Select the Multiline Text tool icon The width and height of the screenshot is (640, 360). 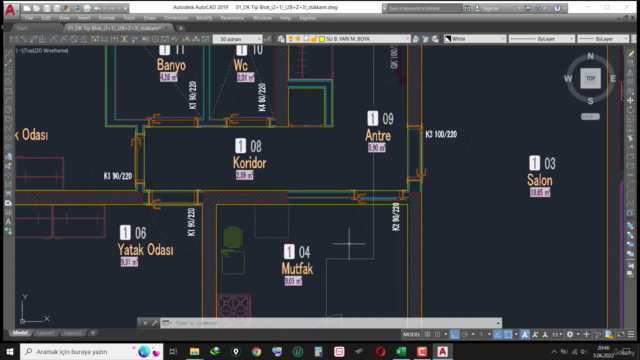click(x=8, y=222)
